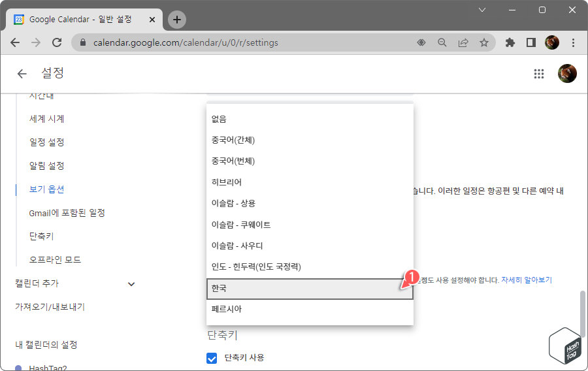Click the page vertical scrollbar thumb

point(582,314)
